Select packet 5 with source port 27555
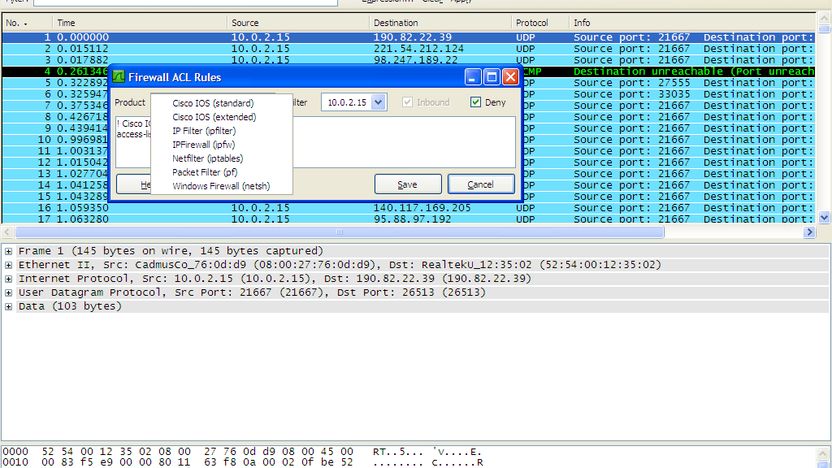This screenshot has height=468, width=832. pyautogui.click(x=669, y=83)
